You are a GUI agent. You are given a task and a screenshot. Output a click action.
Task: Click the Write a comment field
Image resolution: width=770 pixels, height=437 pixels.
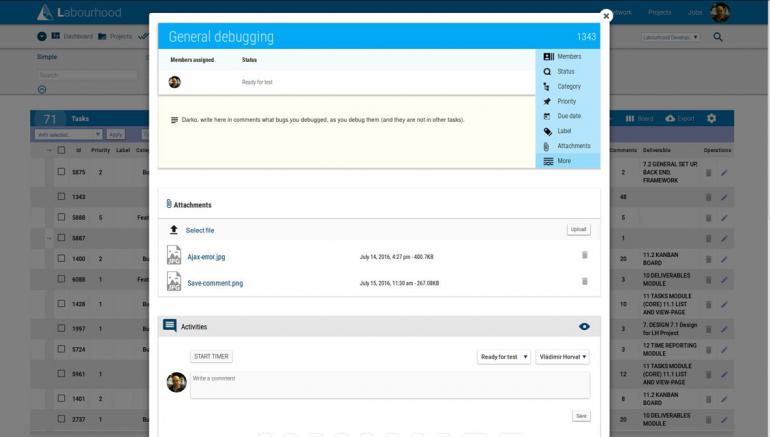[x=390, y=385]
